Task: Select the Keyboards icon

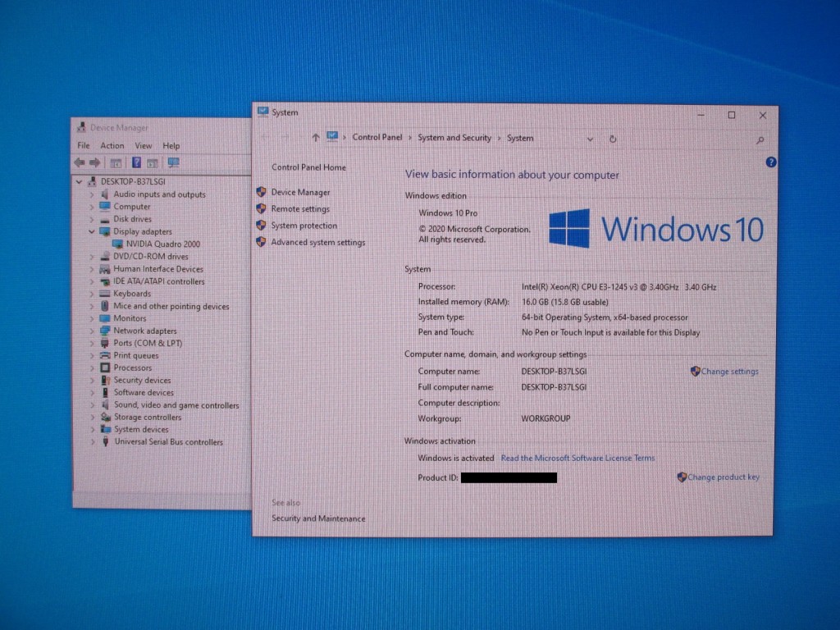Action: point(105,294)
